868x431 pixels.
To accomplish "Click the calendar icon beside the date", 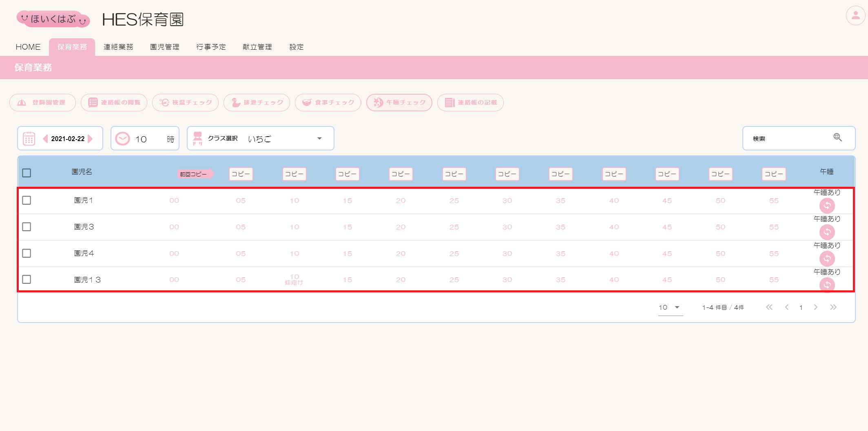I will (x=29, y=139).
